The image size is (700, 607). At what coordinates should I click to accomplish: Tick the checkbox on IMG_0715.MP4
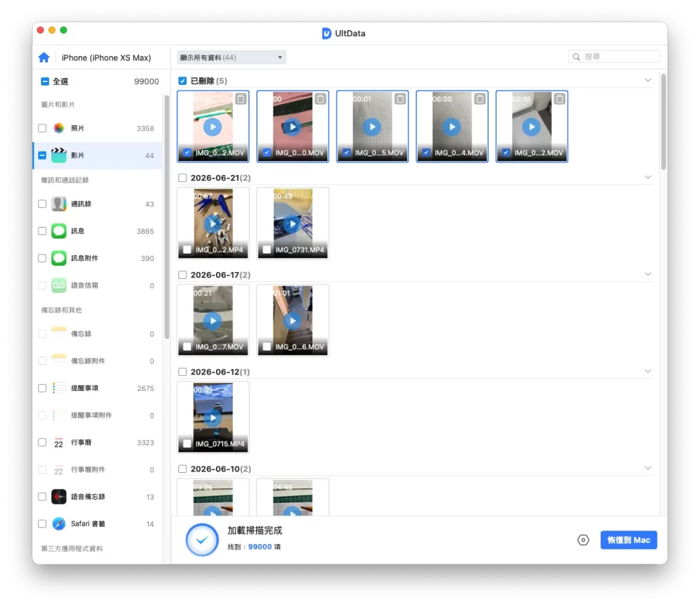point(187,444)
